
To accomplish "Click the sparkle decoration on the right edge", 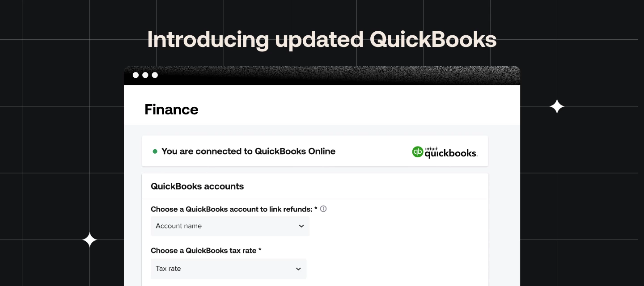I will tap(557, 106).
